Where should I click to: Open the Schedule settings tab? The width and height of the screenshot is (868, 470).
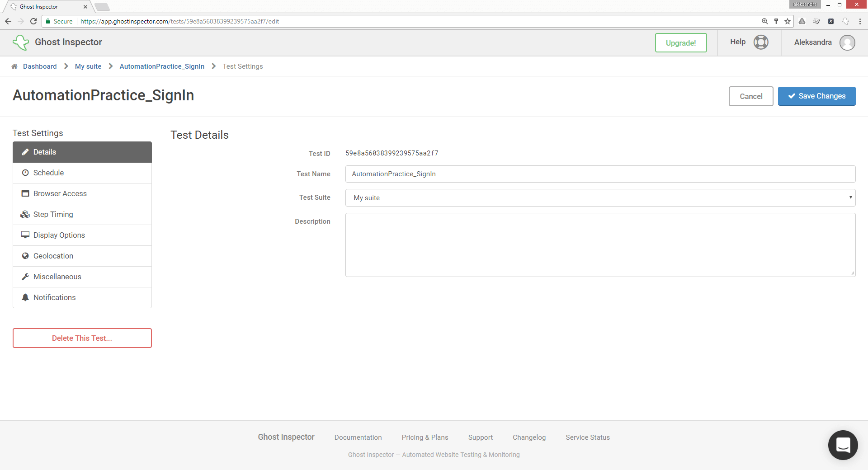point(82,173)
